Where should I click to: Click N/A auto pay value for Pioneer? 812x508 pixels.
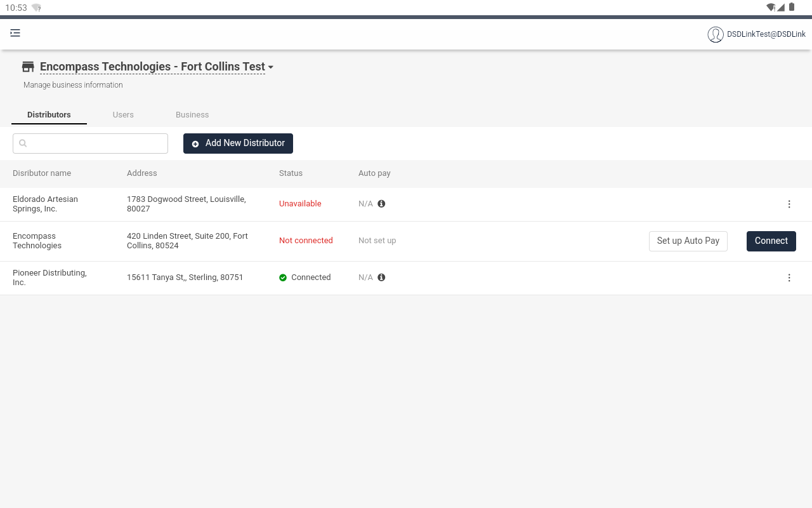pos(366,277)
